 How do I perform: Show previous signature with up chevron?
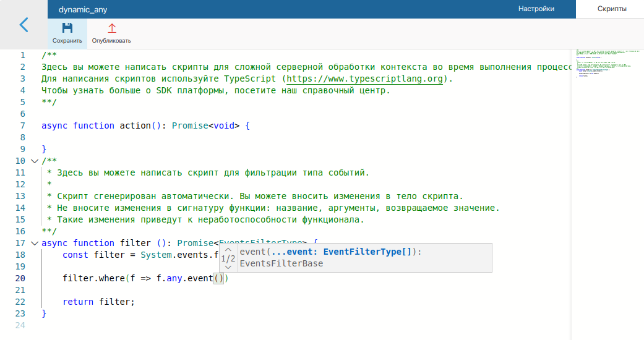point(228,250)
